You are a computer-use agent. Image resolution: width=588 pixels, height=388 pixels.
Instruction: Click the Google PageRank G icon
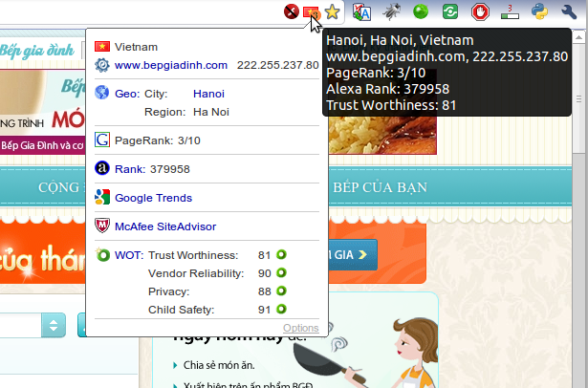(102, 140)
